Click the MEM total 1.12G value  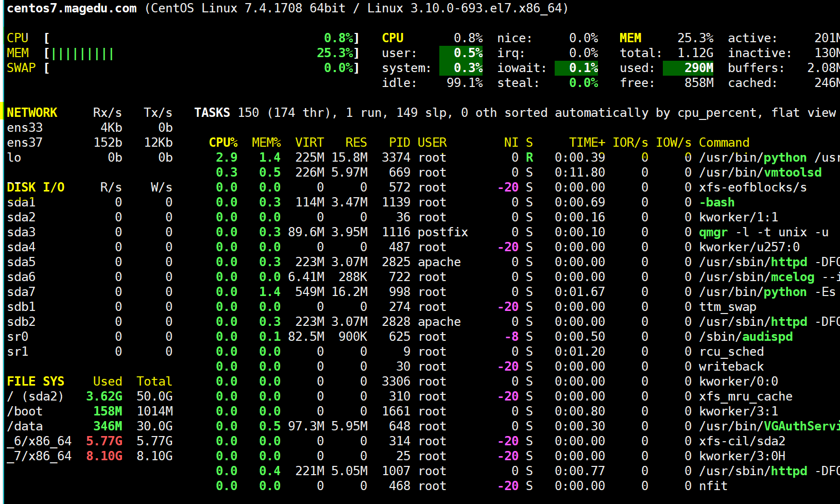tap(695, 53)
